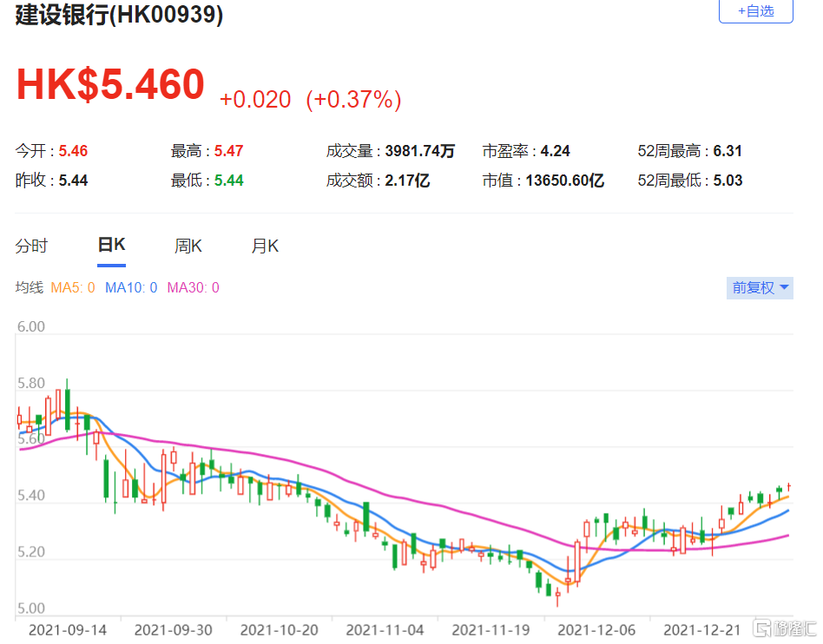Click the stock title 建设银行(HK00939)

119,14
